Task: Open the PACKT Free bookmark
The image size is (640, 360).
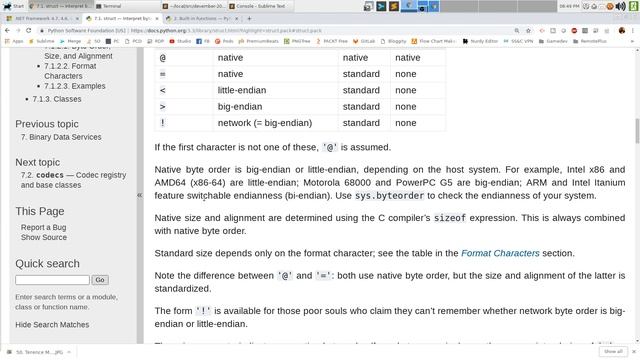Action: (x=332, y=41)
